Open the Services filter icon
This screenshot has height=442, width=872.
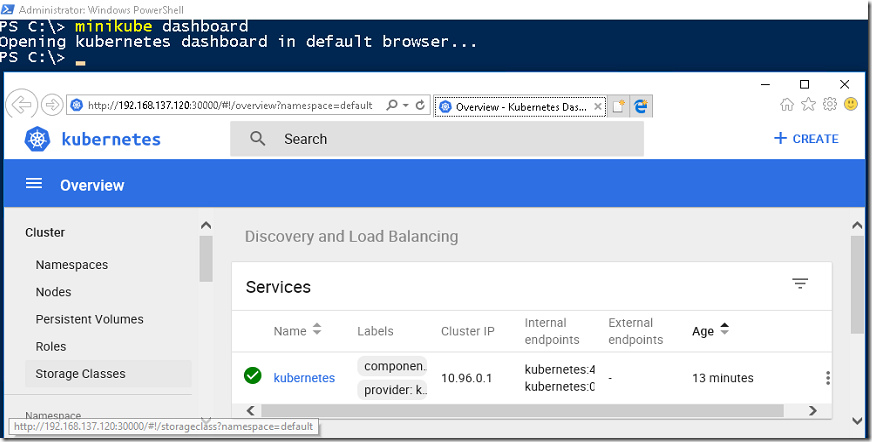(800, 284)
